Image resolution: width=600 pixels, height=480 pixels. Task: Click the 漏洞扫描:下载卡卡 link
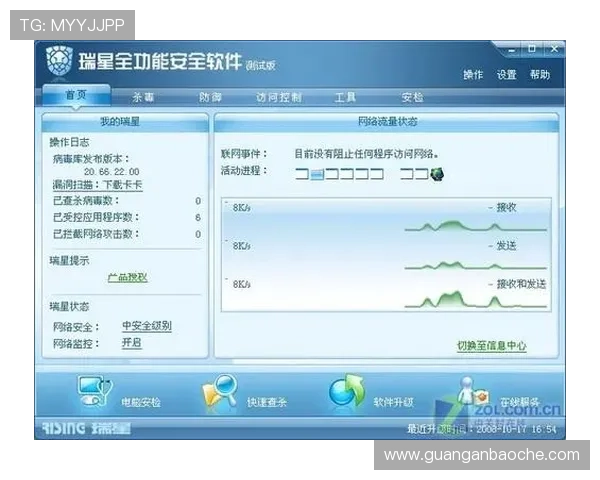click(98, 185)
